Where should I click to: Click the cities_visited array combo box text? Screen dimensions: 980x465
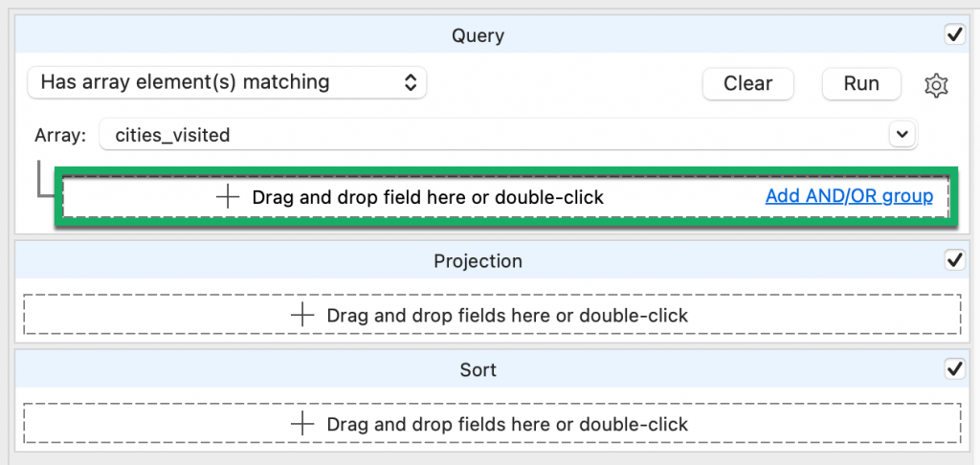(172, 135)
